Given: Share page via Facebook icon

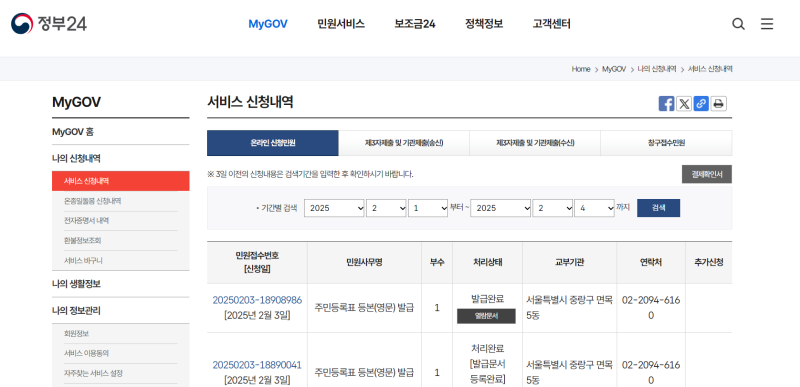Looking at the screenshot, I should 666,104.
